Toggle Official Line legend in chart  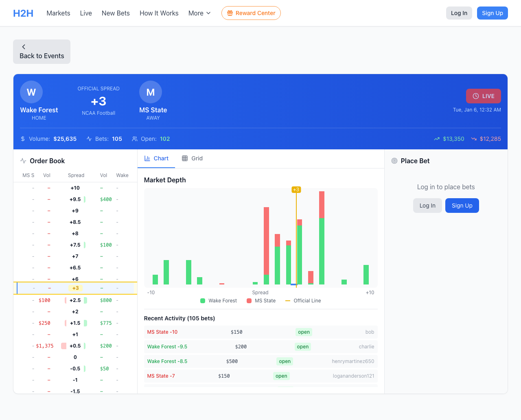point(303,301)
